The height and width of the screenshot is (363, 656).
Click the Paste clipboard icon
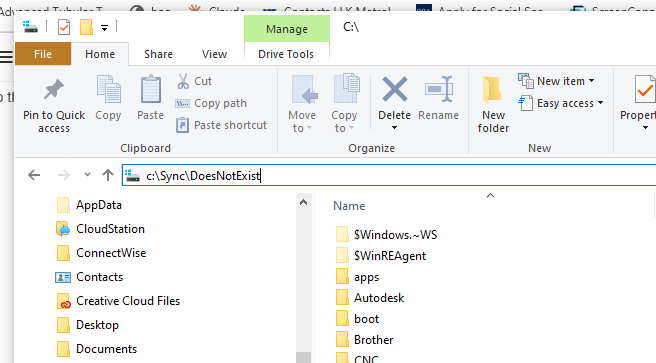click(x=151, y=89)
